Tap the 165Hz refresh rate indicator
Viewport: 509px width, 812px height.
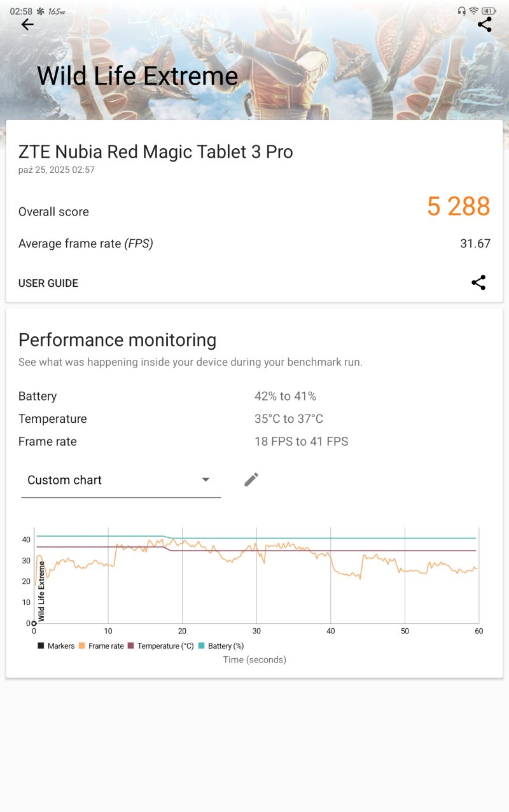[57, 11]
